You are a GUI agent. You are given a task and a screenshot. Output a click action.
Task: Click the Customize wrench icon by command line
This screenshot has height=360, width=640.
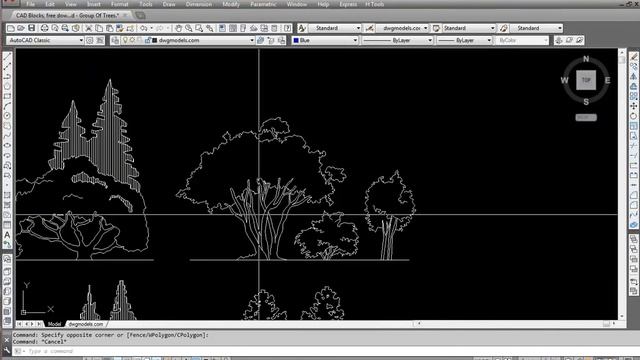coord(7,351)
